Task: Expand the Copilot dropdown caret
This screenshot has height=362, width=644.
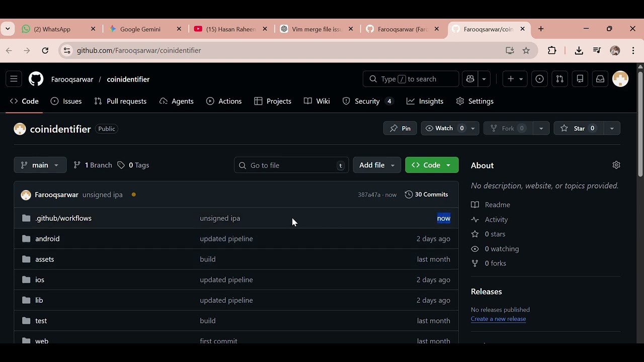Action: coord(484,79)
